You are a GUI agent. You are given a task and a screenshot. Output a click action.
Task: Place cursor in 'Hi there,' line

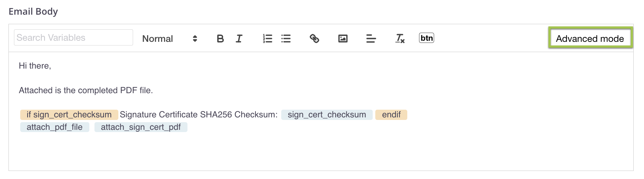pyautogui.click(x=35, y=66)
